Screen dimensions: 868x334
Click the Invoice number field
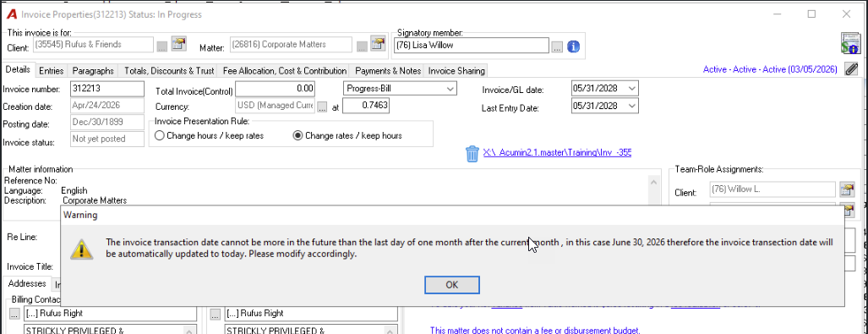(107, 89)
